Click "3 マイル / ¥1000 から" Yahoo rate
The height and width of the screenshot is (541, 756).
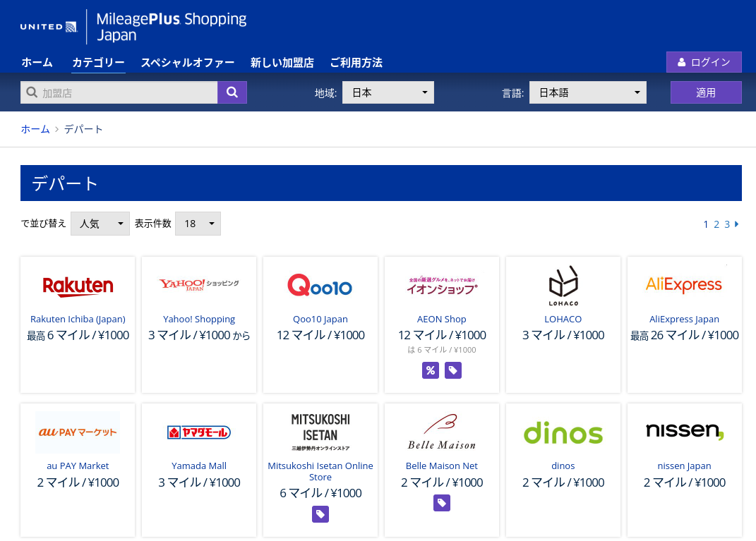point(199,335)
